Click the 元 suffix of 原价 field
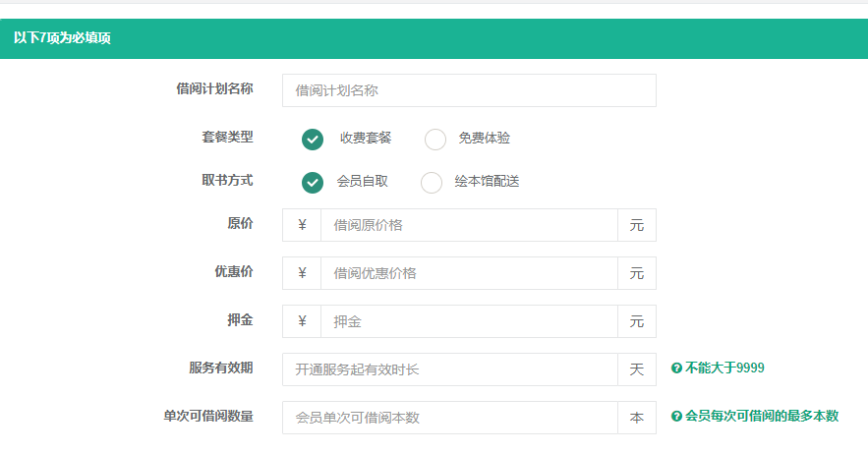 (x=637, y=225)
